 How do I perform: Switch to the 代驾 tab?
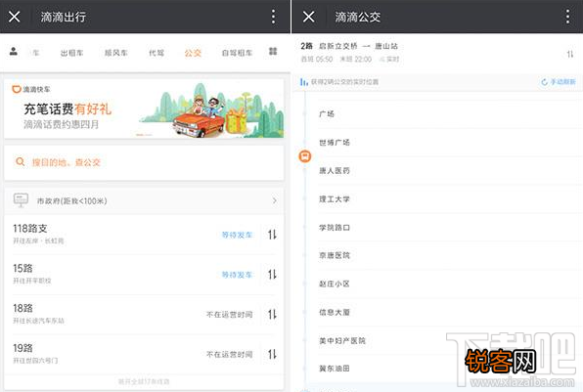pyautogui.click(x=157, y=53)
